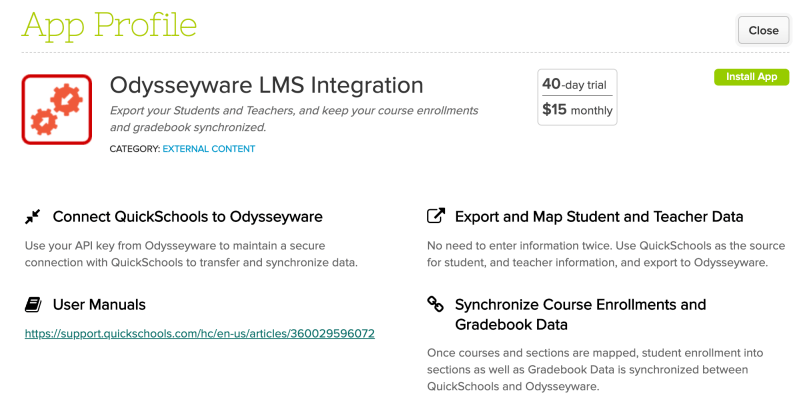The width and height of the screenshot is (809, 419).
Task: Click the 'Use your API key from Odysseyware' paragraph
Action: tap(191, 254)
